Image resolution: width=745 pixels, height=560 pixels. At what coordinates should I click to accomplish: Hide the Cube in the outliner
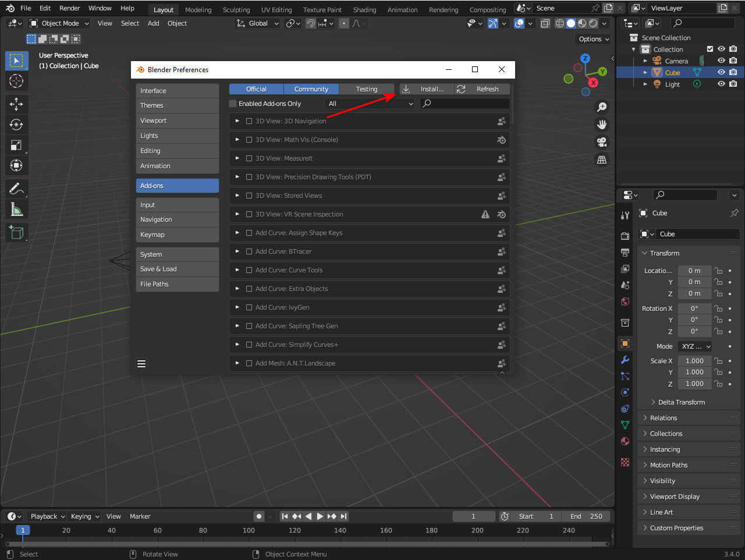[721, 72]
